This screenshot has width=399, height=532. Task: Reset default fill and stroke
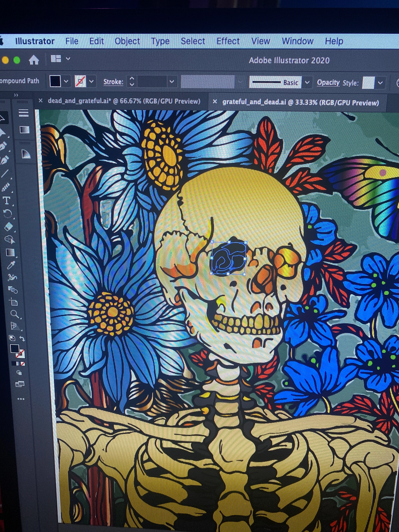[x=12, y=338]
